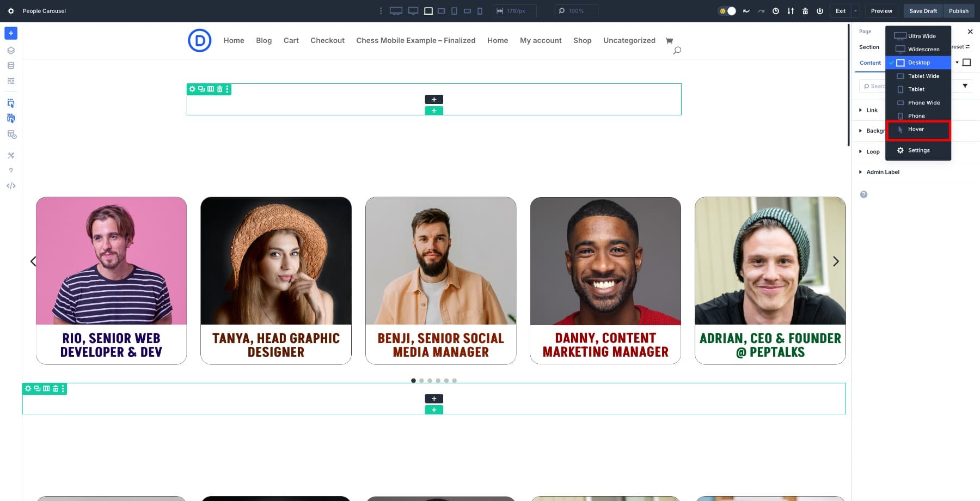Add a row with the lower green plus button
The width and height of the screenshot is (980, 501).
pos(434,410)
